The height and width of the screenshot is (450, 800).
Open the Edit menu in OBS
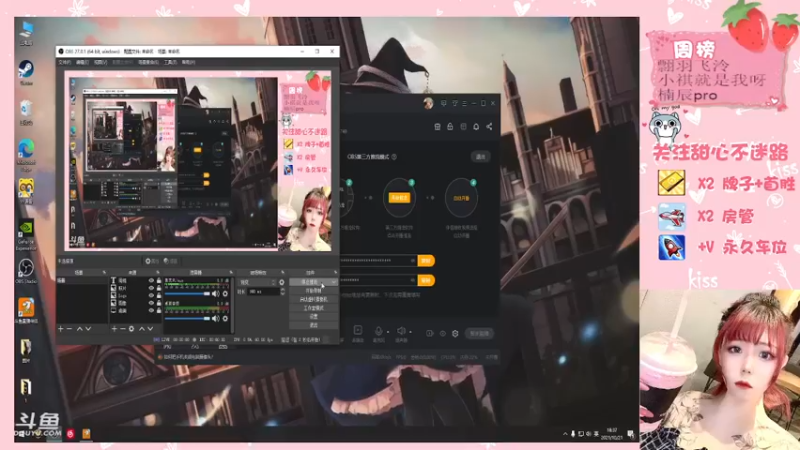(x=82, y=62)
